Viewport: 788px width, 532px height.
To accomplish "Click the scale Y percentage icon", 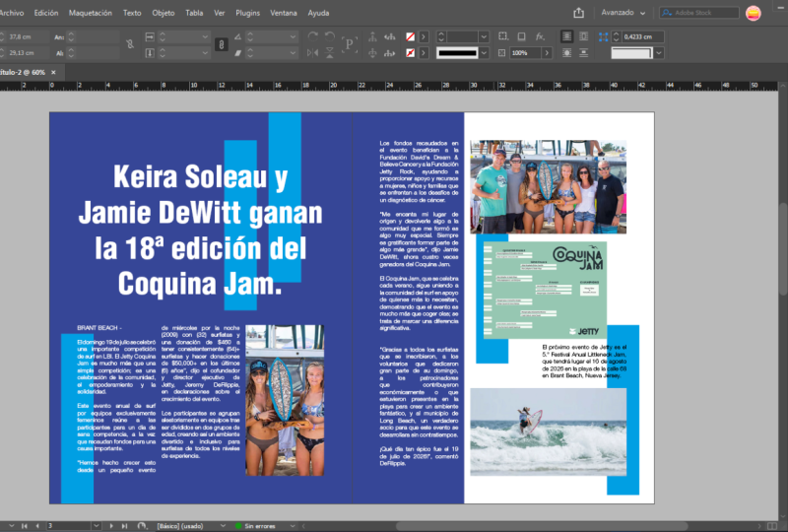I will click(150, 53).
